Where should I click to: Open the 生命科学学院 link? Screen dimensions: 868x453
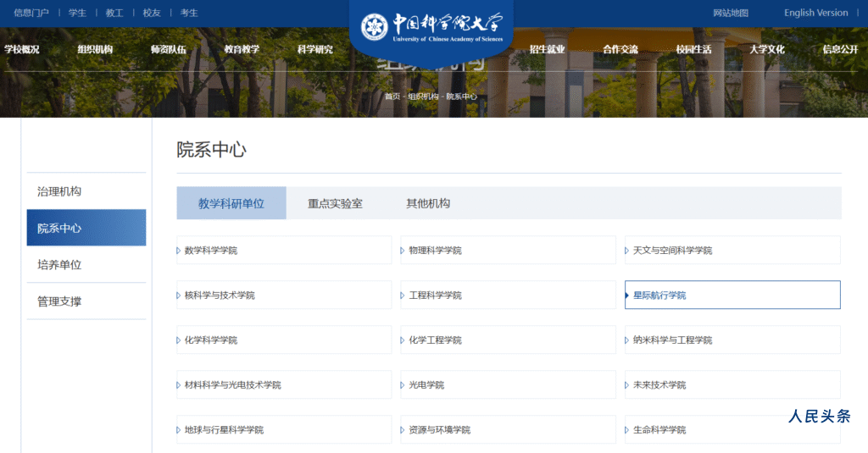point(732,429)
